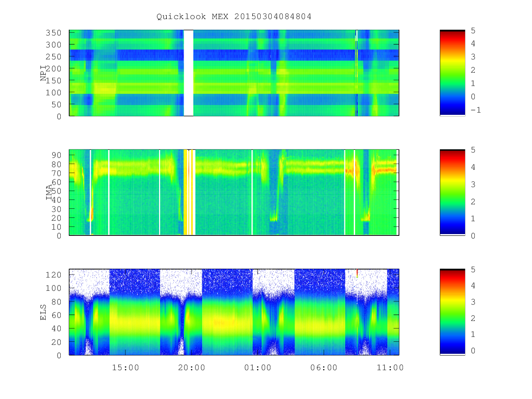
Task: Select the NPI y-axis label
Action: point(43,73)
